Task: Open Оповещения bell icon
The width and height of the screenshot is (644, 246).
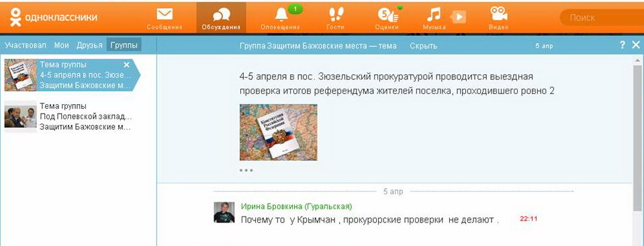Action: tap(281, 15)
